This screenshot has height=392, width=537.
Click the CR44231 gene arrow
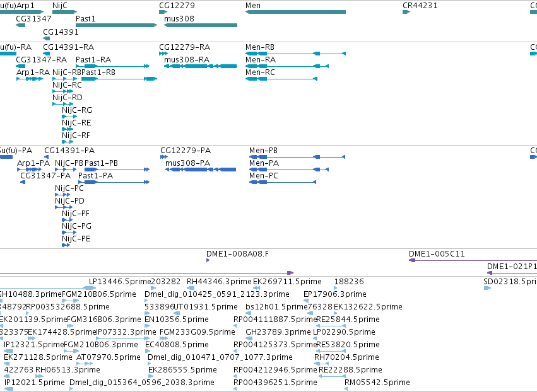click(406, 12)
